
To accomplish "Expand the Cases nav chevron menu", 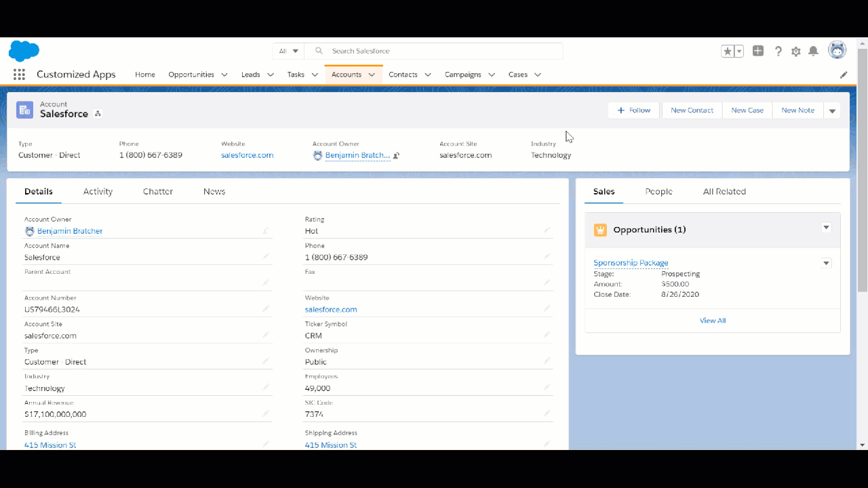I will [x=538, y=75].
